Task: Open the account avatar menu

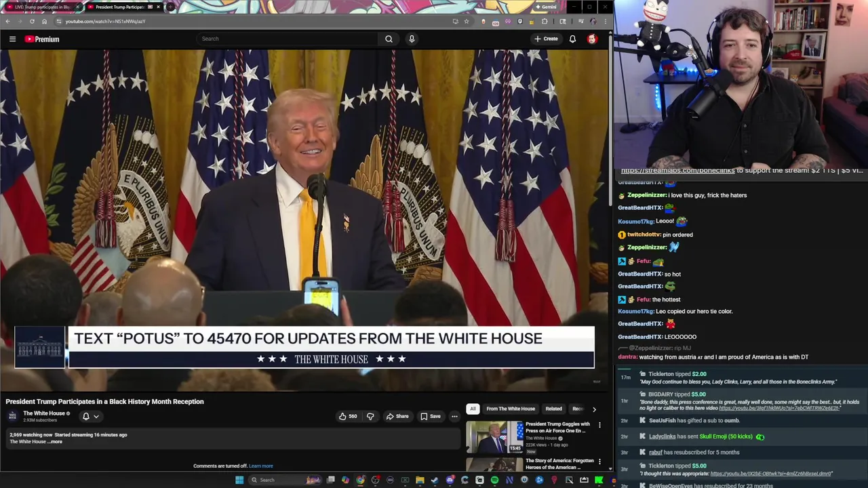Action: [x=592, y=39]
